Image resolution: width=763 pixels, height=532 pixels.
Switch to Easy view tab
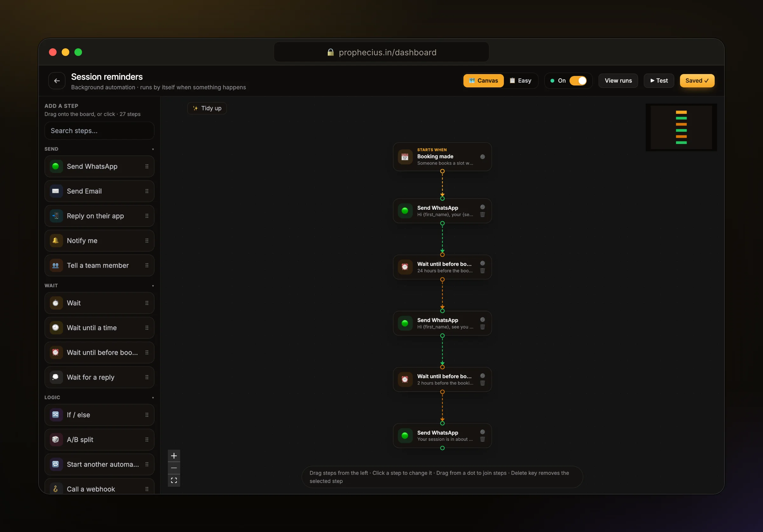[521, 81]
